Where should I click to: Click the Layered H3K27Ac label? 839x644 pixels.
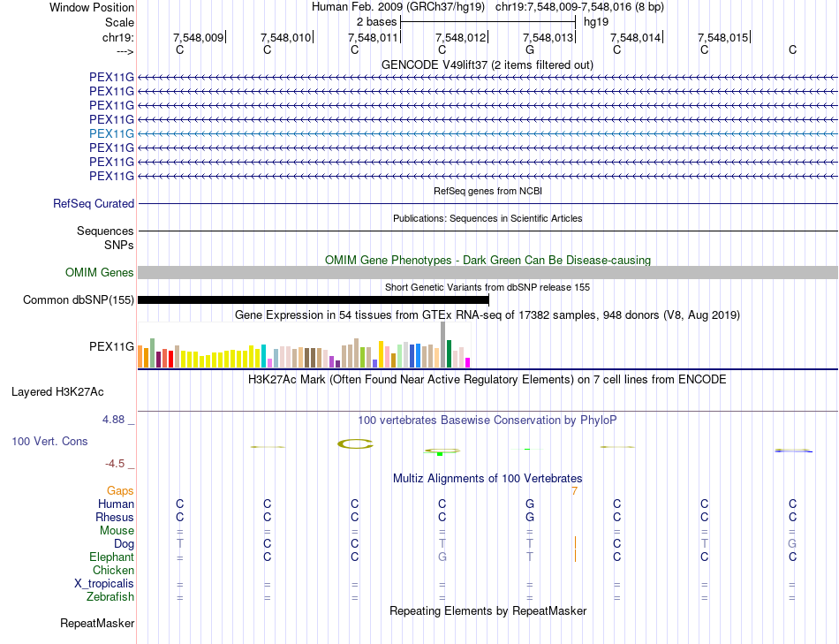click(x=57, y=392)
